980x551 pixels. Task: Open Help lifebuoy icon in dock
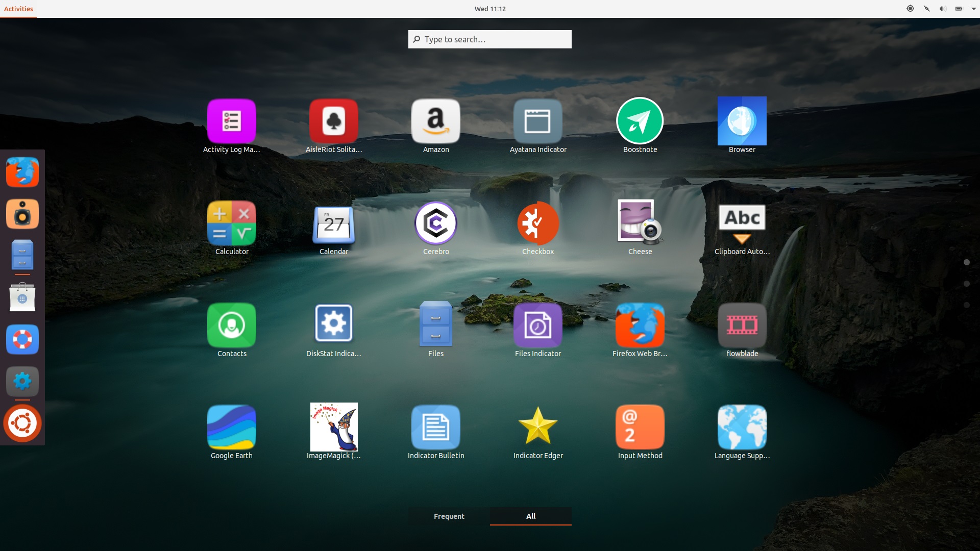[x=22, y=339]
